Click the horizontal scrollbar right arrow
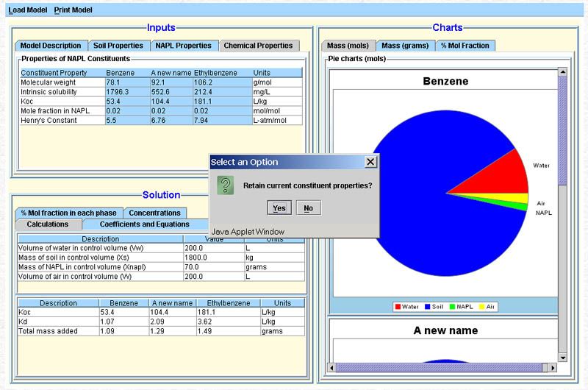 pos(553,367)
